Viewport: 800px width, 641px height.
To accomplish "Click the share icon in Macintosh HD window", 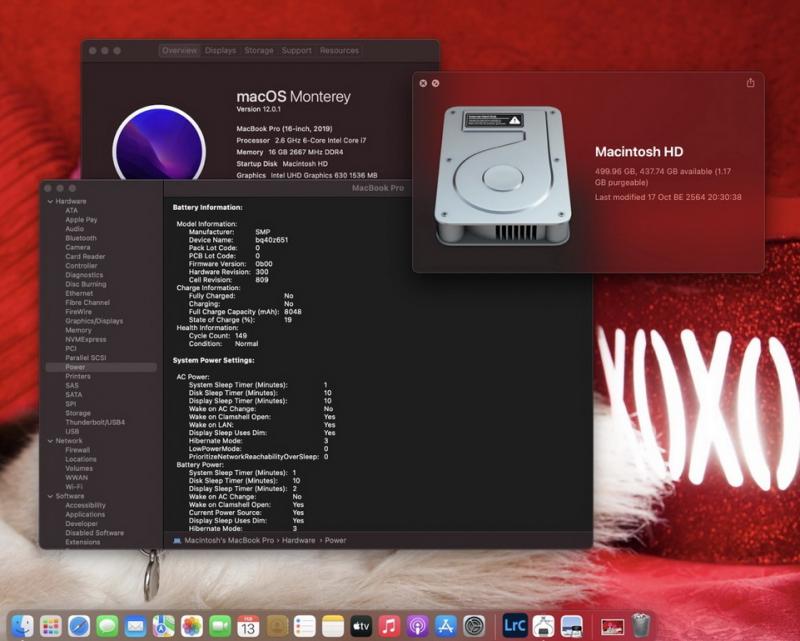I will point(750,83).
